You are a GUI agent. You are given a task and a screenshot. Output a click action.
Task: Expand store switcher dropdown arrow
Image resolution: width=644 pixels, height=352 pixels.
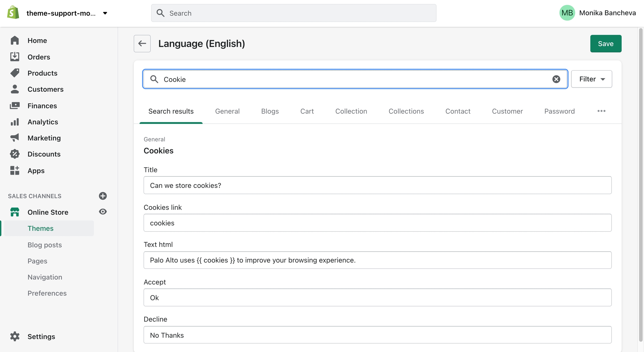click(x=105, y=13)
